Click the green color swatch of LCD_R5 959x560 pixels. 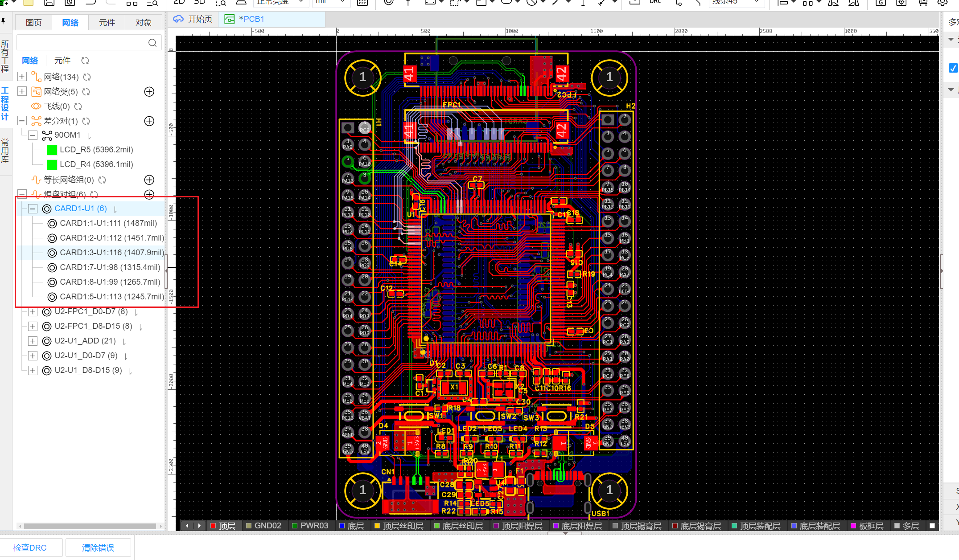pos(52,150)
